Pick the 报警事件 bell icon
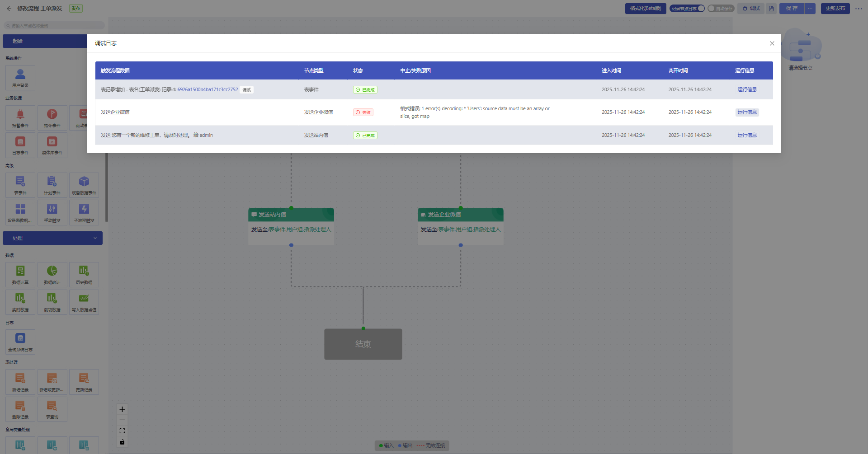 click(x=20, y=115)
